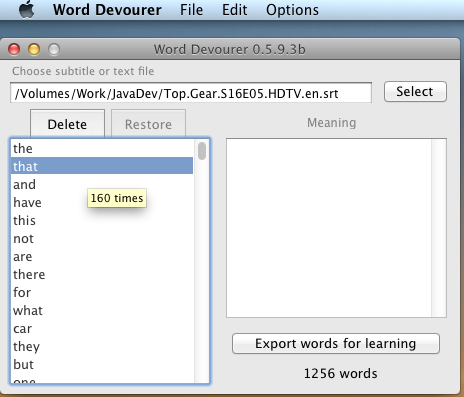Minimize the Word Devourer window

click(34, 49)
